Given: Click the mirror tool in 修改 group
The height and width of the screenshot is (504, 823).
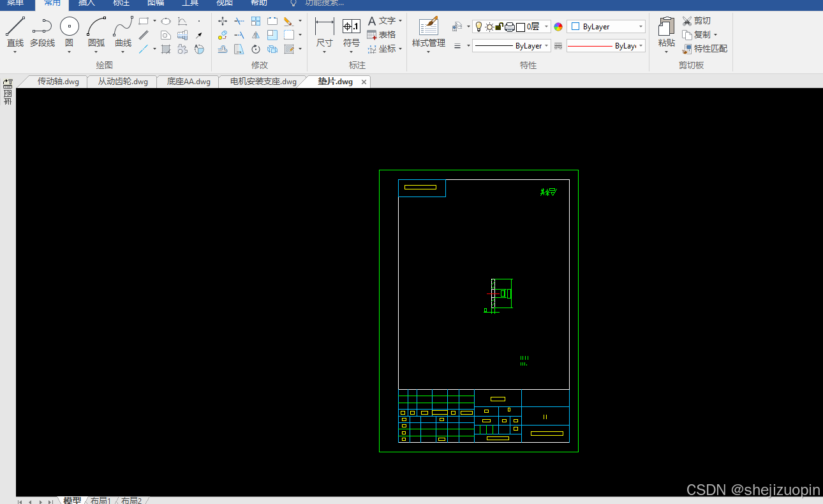Looking at the screenshot, I should (x=256, y=35).
